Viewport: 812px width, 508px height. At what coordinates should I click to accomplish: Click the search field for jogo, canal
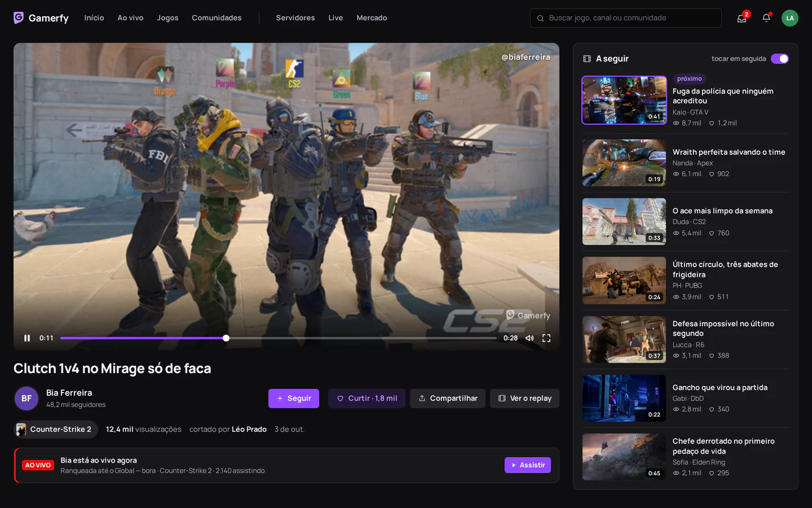click(x=626, y=18)
